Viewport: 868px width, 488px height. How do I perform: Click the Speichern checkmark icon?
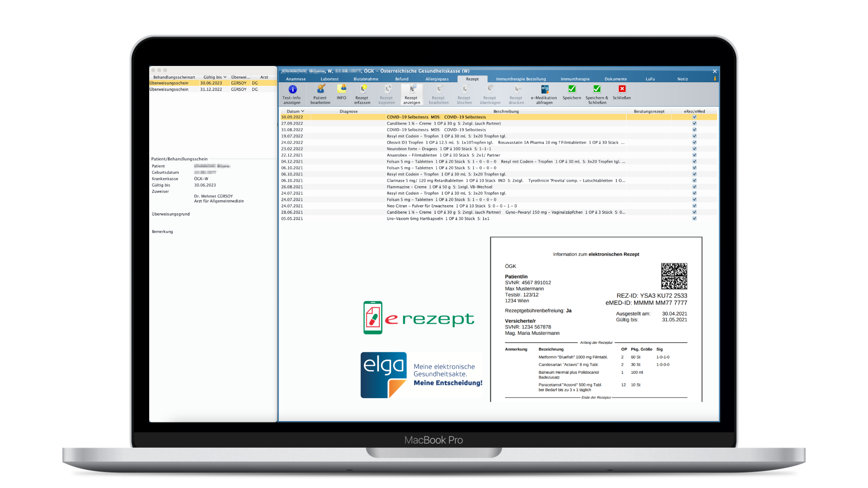tap(572, 89)
